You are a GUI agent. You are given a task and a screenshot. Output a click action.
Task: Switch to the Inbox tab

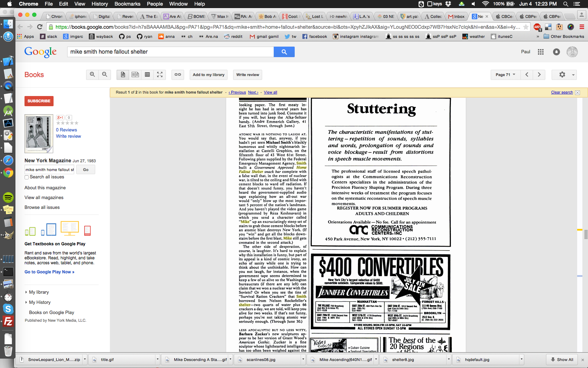[x=456, y=16]
